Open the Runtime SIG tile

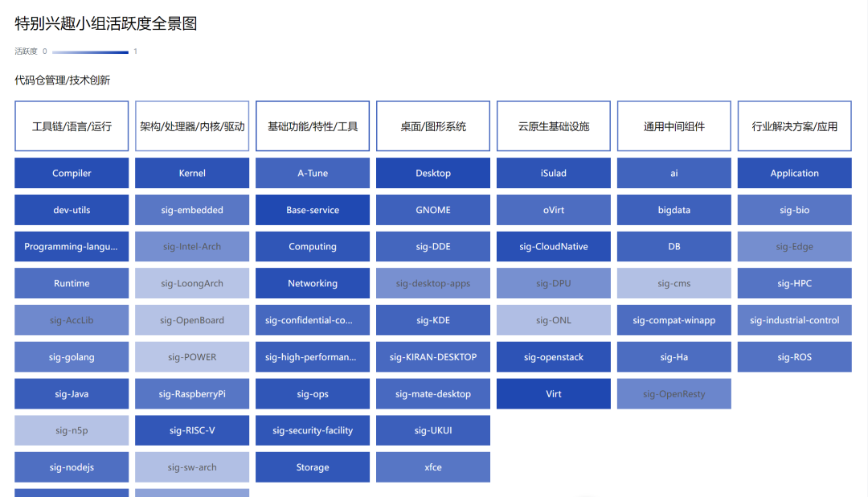(72, 283)
